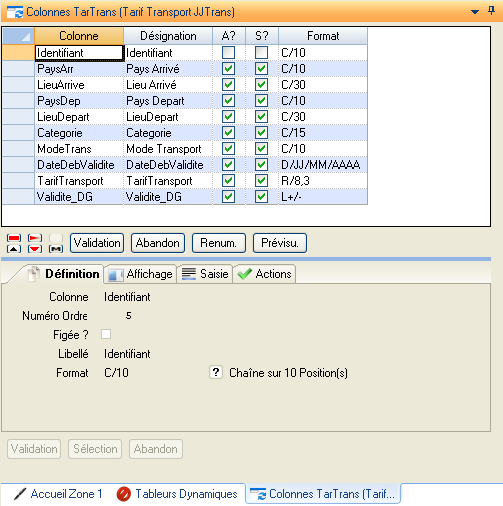503x506 pixels.
Task: Uncheck the S? checkbox for PaysArr row
Action: [x=261, y=69]
